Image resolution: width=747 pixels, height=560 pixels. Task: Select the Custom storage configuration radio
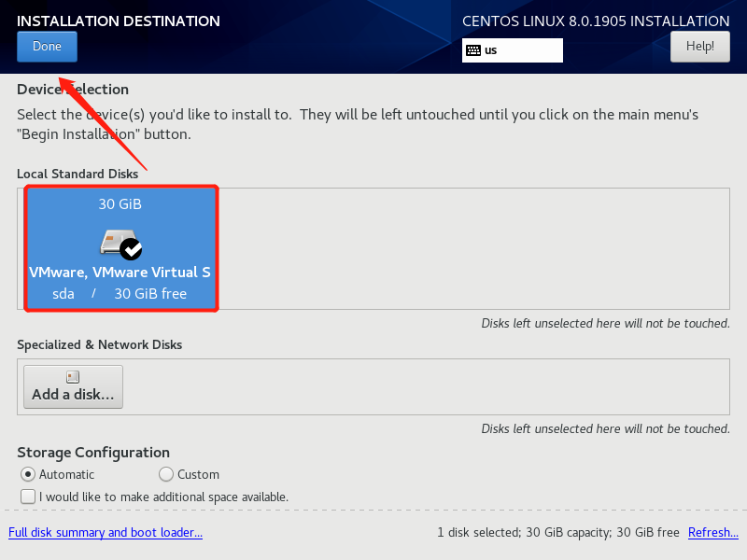click(x=166, y=474)
